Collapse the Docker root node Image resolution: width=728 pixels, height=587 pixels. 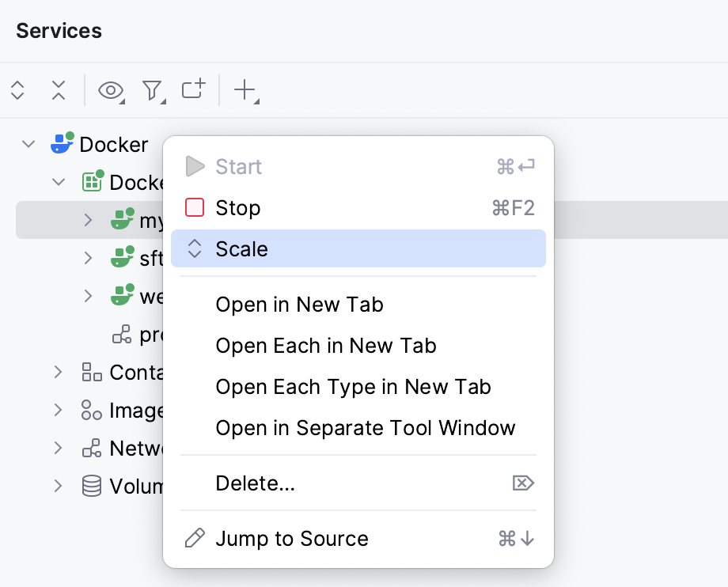28,144
